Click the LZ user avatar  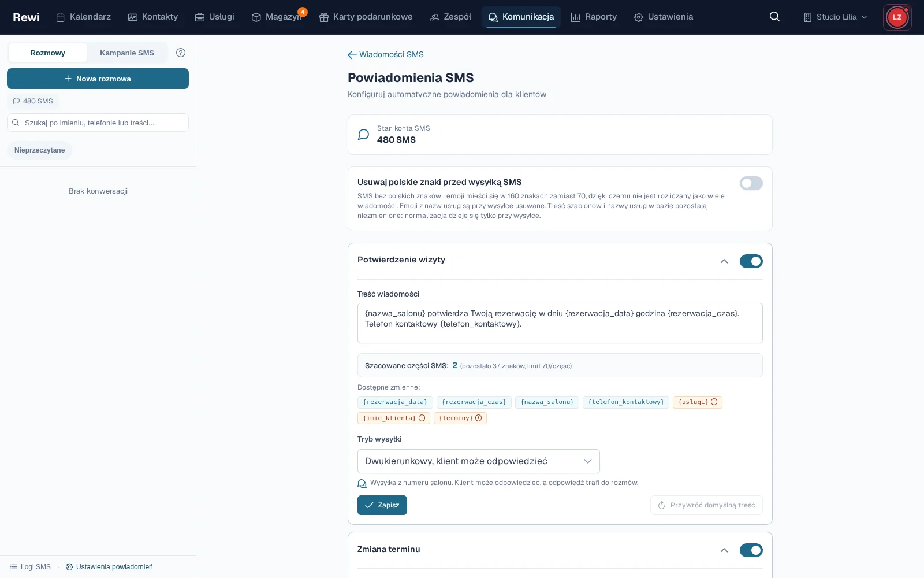pos(897,17)
